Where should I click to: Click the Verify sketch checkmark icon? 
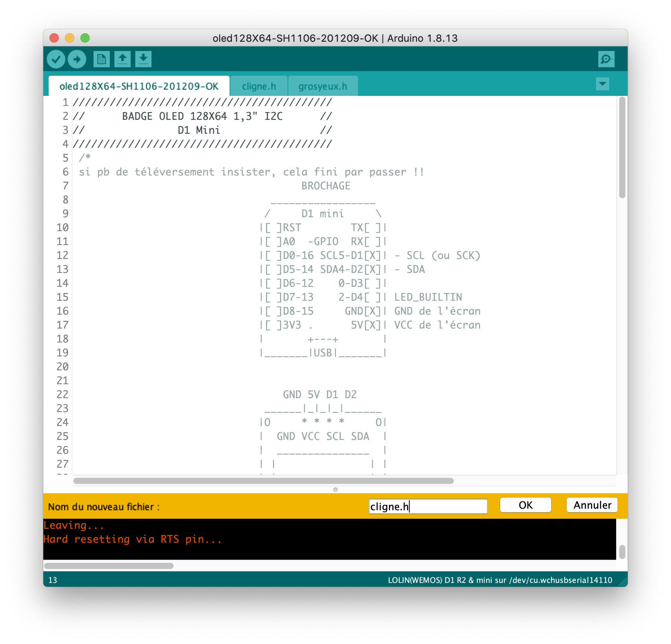[x=56, y=60]
